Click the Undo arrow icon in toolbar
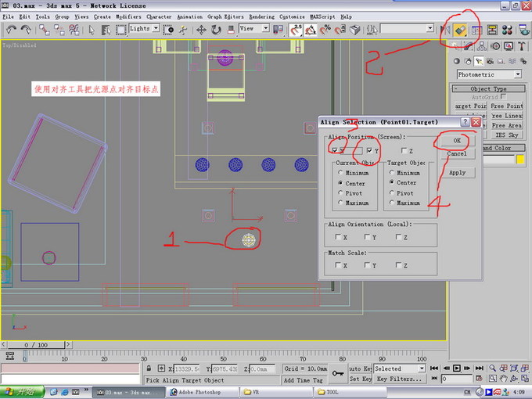The image size is (532, 399). 11,29
